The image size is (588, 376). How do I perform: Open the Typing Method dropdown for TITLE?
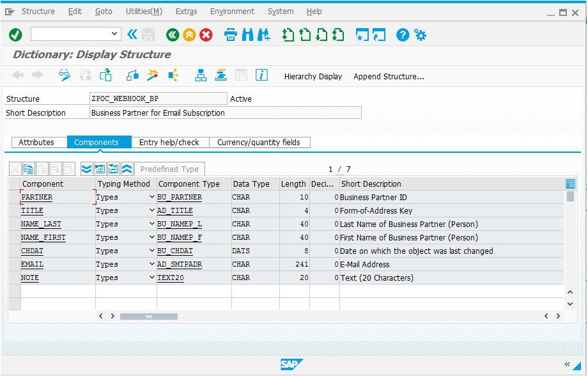[x=152, y=210]
